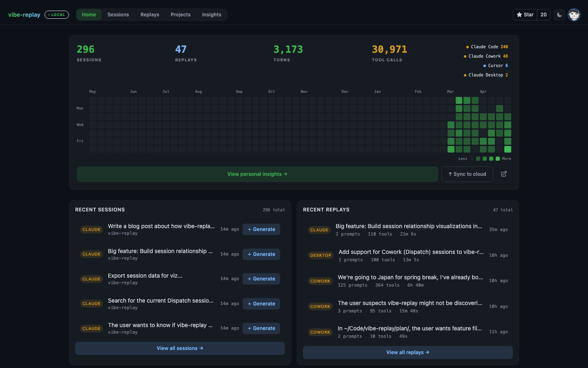The width and height of the screenshot is (588, 368).
Task: Open Projects from the navigation bar
Action: tap(180, 14)
